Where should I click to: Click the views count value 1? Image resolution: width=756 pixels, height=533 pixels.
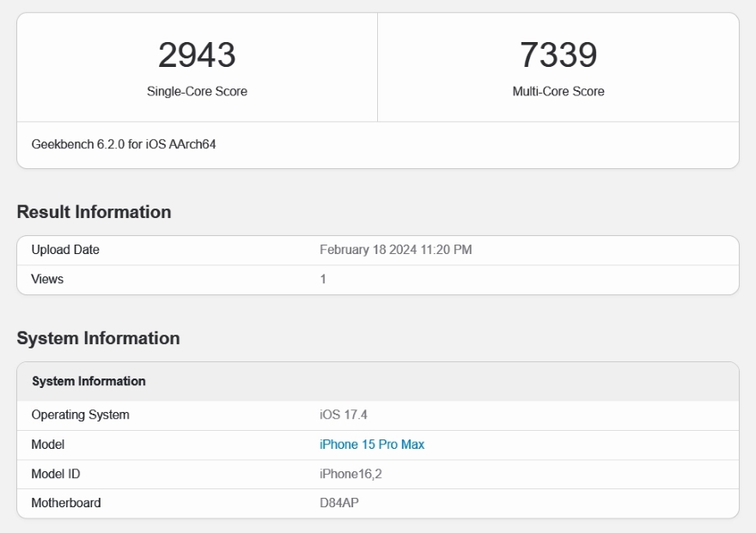tap(323, 279)
